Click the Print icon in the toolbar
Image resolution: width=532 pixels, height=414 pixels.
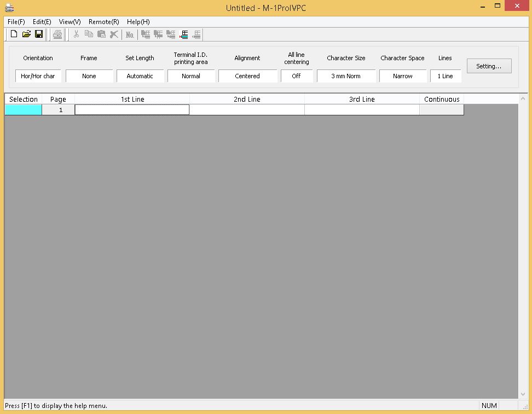click(x=57, y=34)
